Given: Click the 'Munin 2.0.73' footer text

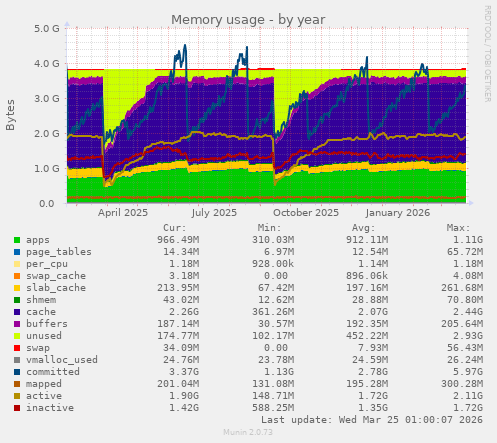Looking at the screenshot, I should point(248,432).
